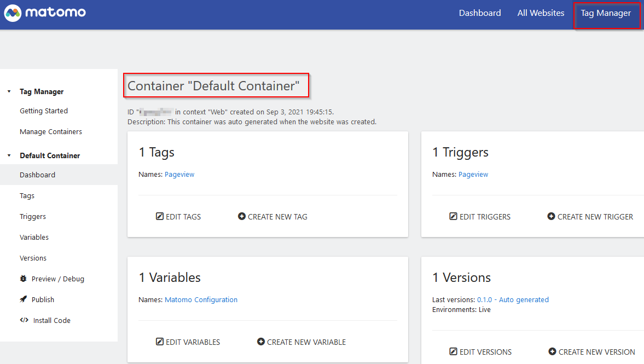Open version 0.1.0 - Auto generated link
The image size is (644, 364).
tap(513, 300)
